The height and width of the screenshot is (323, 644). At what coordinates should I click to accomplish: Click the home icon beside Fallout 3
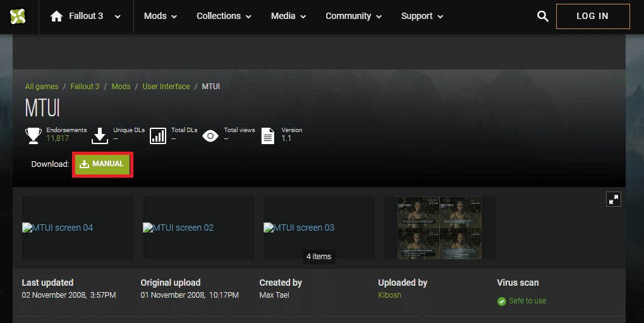click(56, 16)
